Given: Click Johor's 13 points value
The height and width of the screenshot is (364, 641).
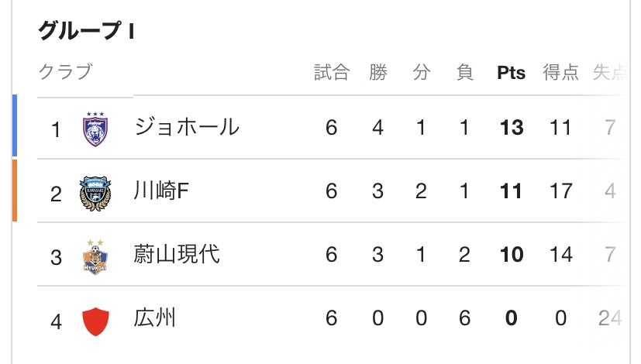Looking at the screenshot, I should (511, 129).
